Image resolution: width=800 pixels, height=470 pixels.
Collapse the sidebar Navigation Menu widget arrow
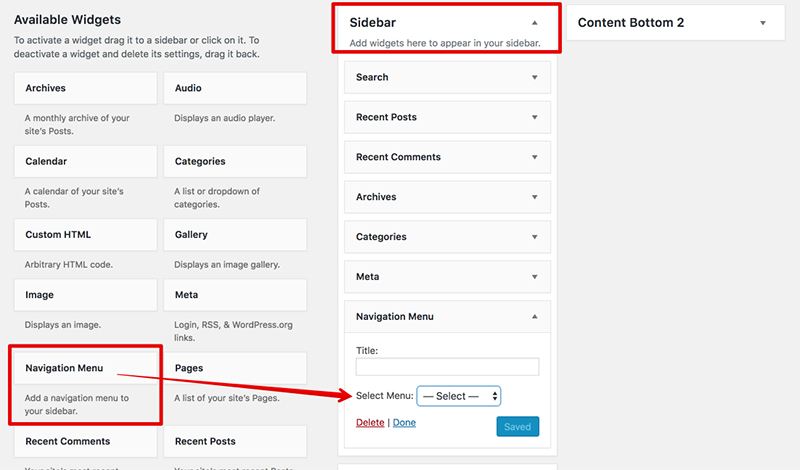point(534,317)
